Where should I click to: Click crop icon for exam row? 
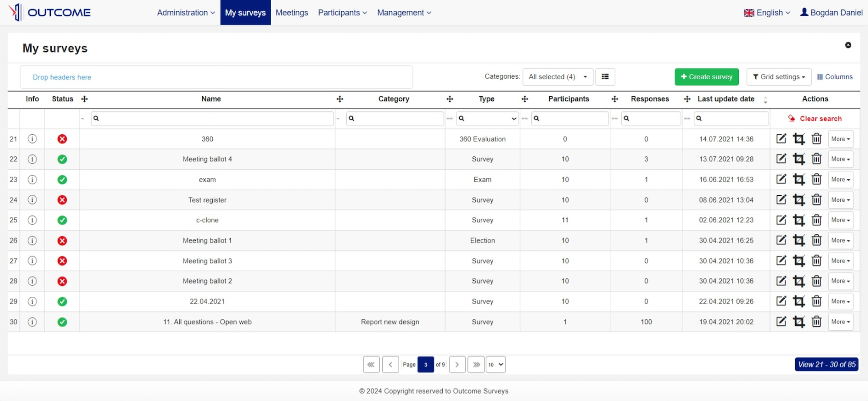pyautogui.click(x=799, y=179)
